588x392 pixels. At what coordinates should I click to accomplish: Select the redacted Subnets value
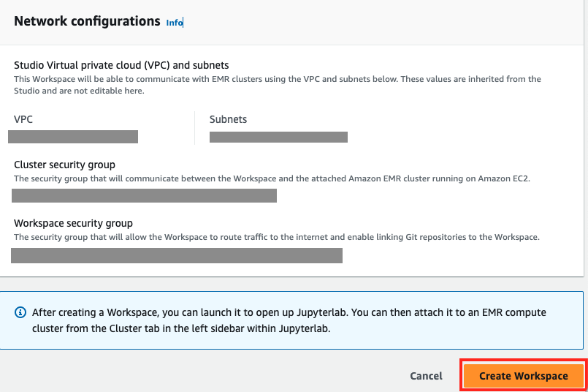coord(278,137)
